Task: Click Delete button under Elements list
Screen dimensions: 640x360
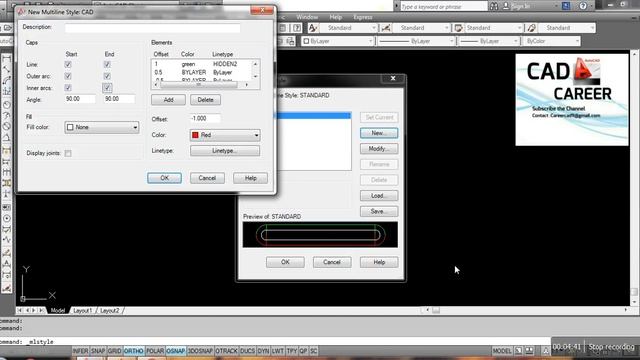Action: [x=205, y=100]
